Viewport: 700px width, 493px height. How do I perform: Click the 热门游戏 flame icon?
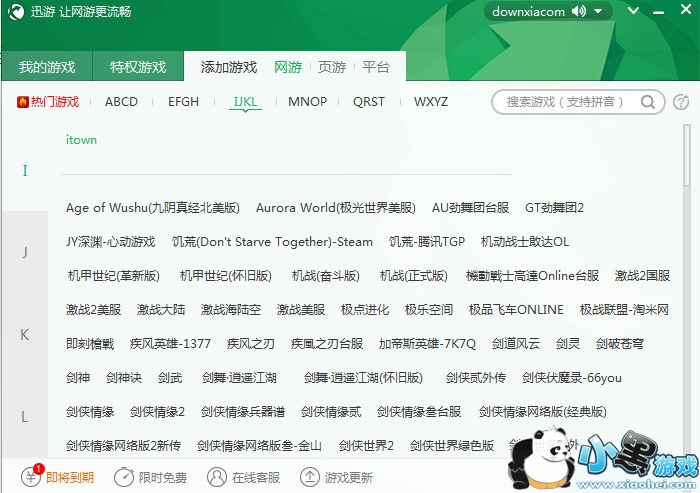(23, 102)
